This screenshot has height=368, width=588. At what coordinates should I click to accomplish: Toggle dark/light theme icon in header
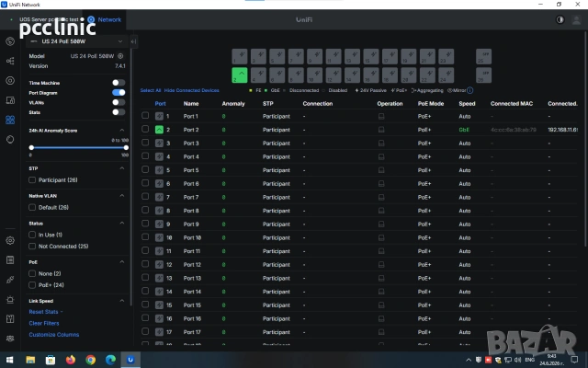560,19
